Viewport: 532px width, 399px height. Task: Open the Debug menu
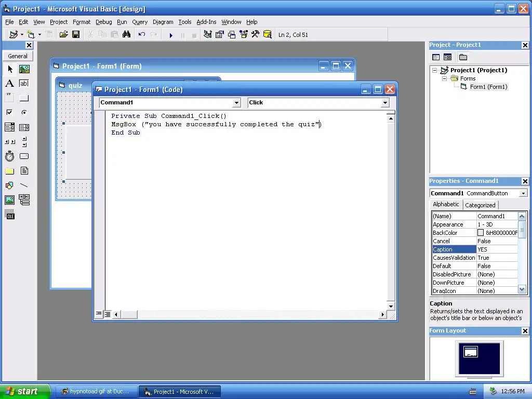point(103,22)
